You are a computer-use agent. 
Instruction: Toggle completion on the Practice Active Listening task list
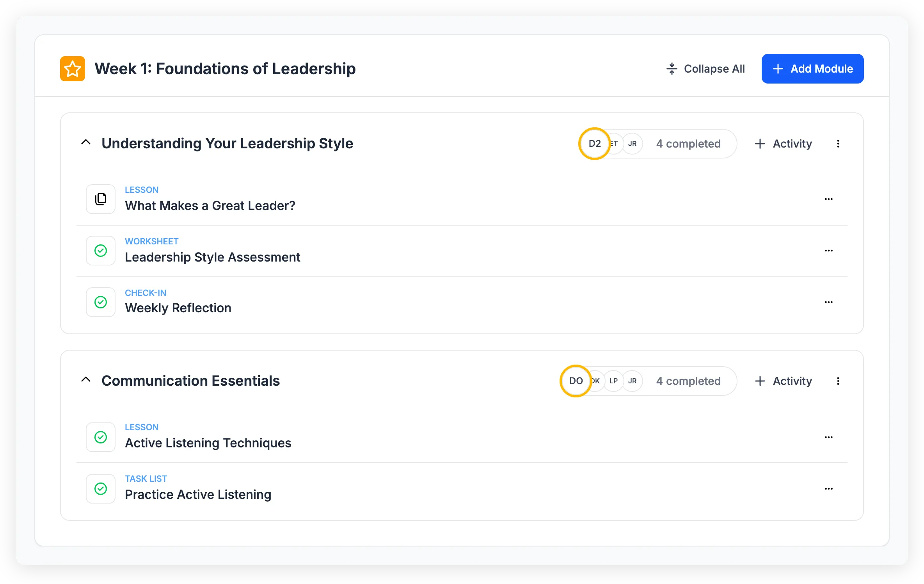point(101,488)
